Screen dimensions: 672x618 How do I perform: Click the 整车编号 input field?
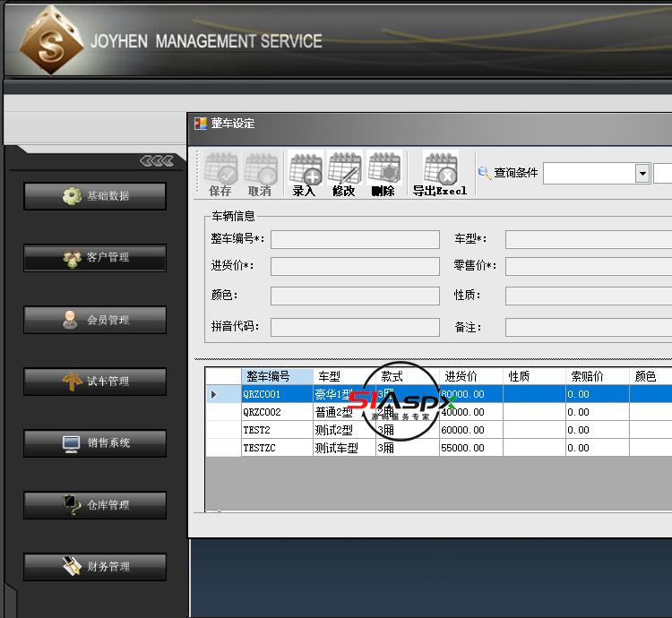click(355, 239)
